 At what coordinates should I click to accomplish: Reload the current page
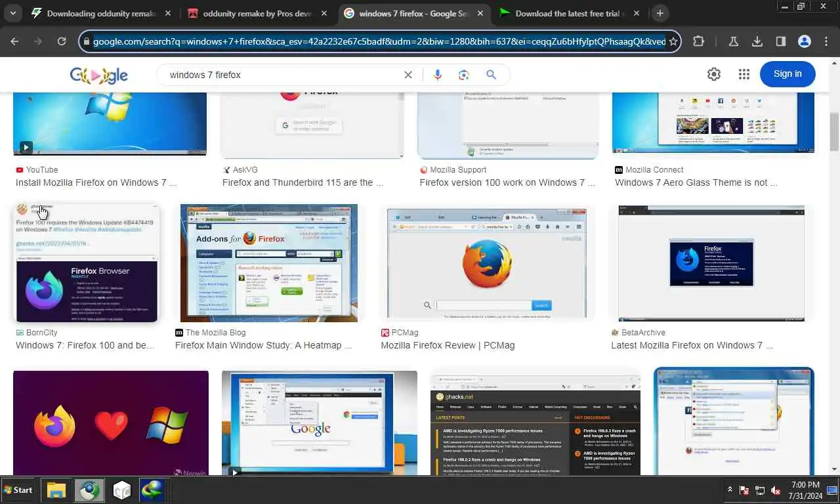click(62, 41)
